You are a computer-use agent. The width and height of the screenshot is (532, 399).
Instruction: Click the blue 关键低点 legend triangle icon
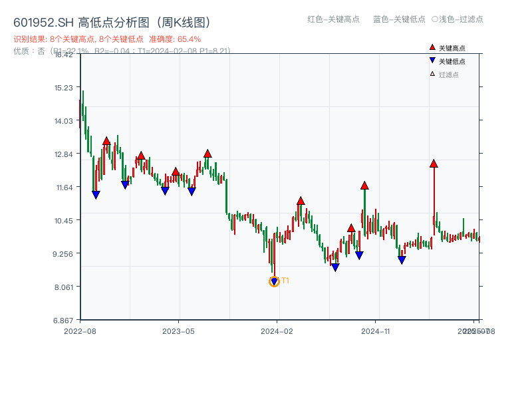[x=431, y=61]
